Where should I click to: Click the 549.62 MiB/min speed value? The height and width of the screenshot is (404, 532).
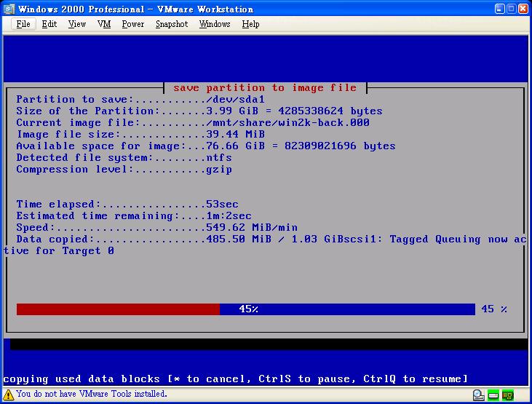[252, 227]
